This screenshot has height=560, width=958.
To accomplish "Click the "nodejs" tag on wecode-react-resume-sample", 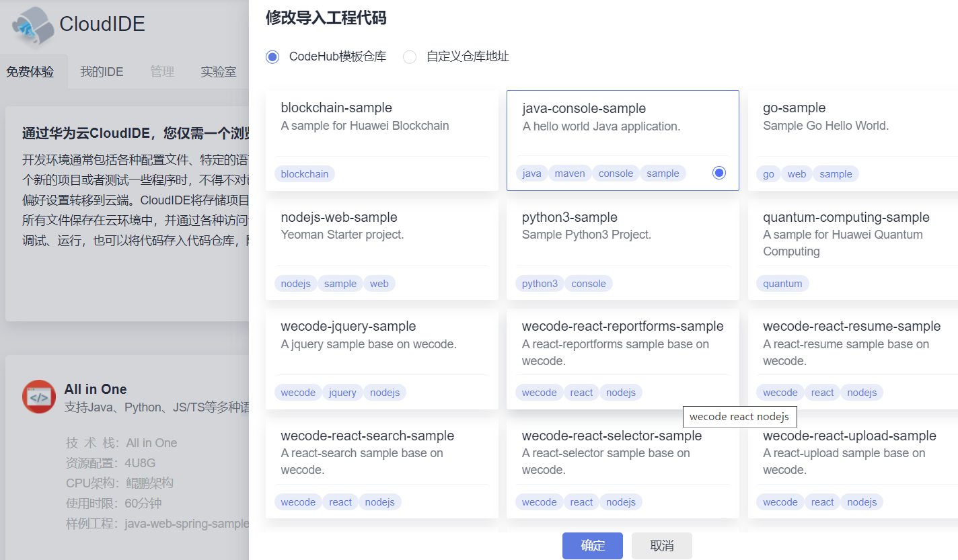I will pos(862,393).
